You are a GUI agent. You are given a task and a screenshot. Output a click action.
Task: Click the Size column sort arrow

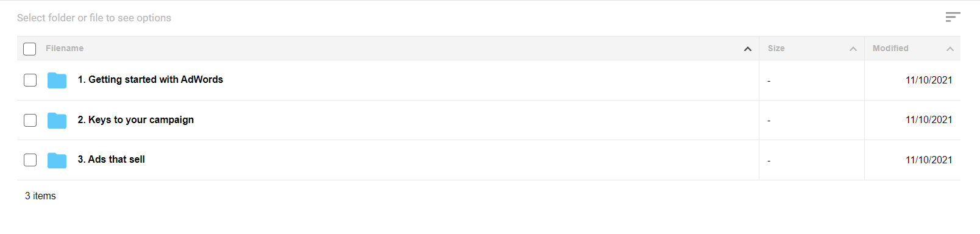coord(853,49)
